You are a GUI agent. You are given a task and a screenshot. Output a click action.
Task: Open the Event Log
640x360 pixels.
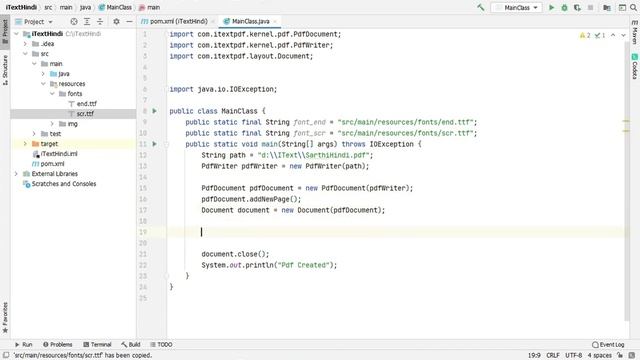[608, 344]
